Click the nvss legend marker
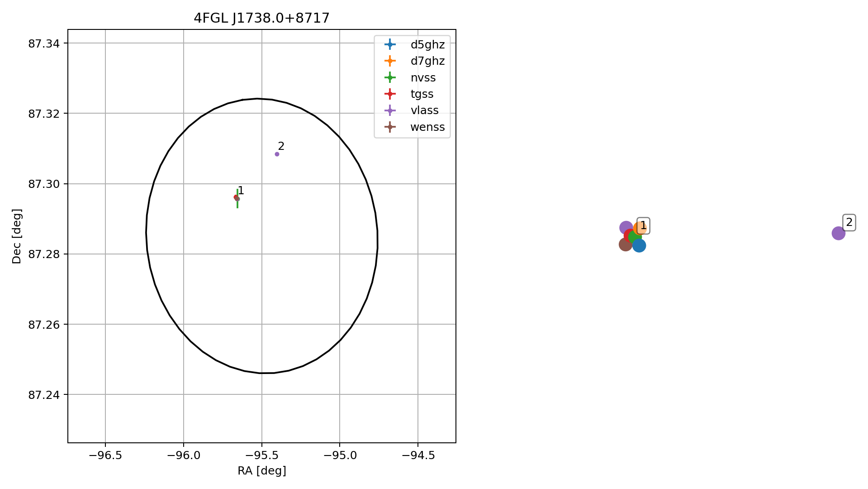Viewport: 868px width, 489px height. 389,77
